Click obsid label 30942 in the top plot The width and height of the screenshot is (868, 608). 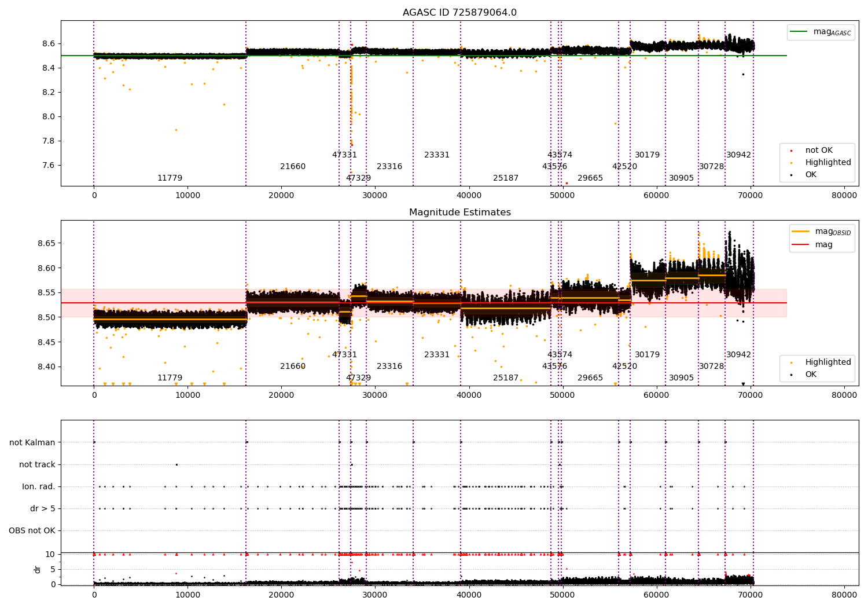pos(739,155)
